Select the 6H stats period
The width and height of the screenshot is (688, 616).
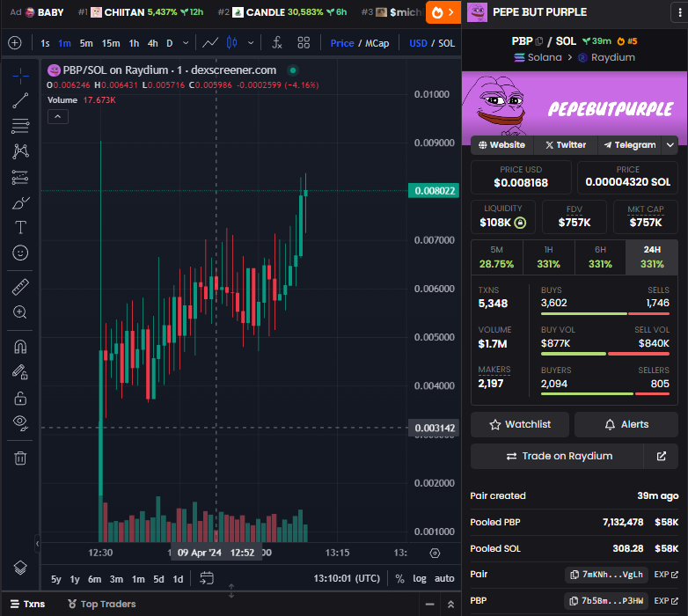pyautogui.click(x=600, y=257)
